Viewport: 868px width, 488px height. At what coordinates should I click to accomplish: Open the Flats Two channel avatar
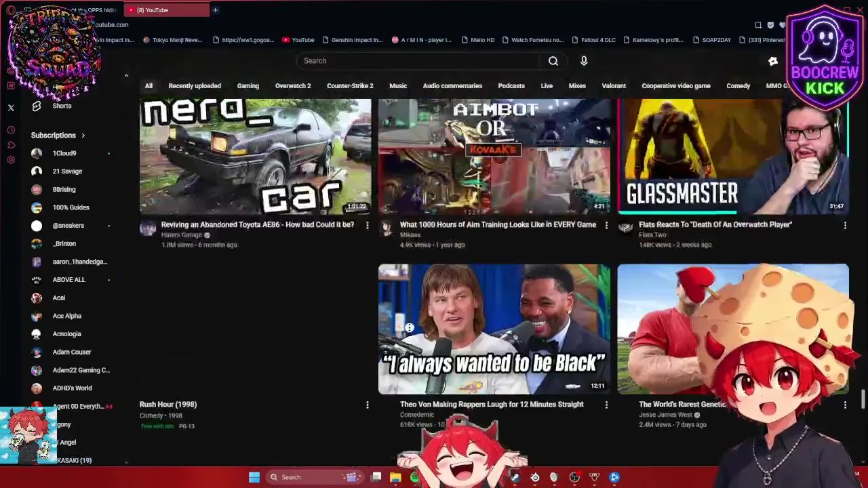click(625, 228)
